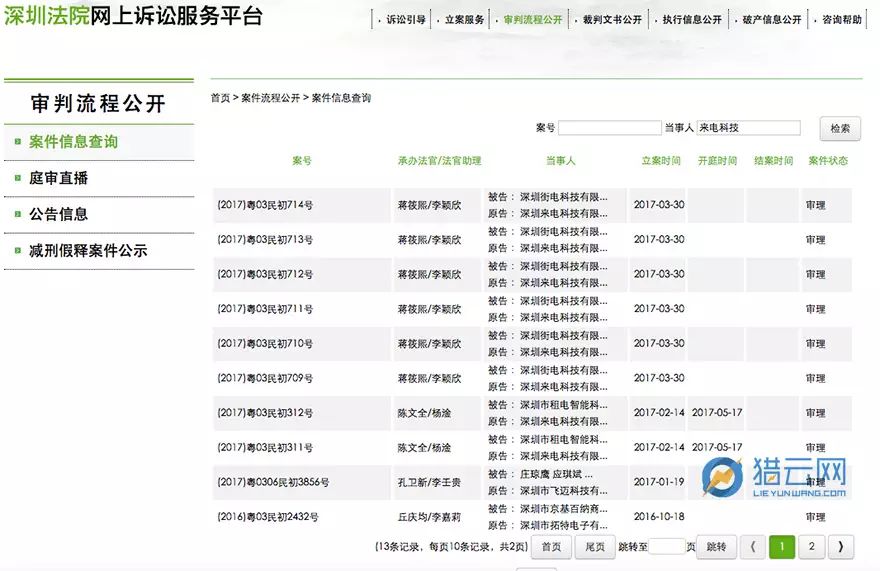Open the 裁判文书公开 navigation item
This screenshot has width=880, height=571.
pos(612,20)
